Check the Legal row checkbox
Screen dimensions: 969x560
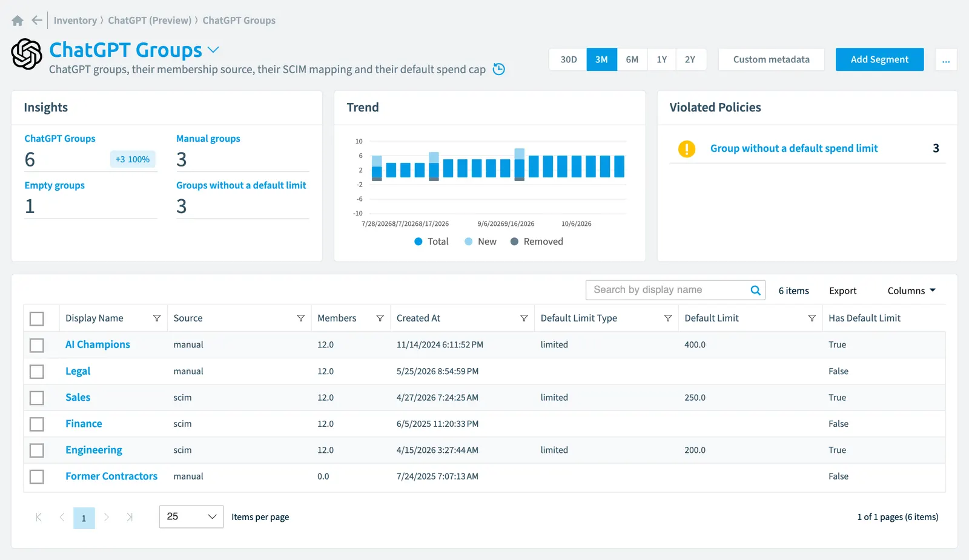coord(37,371)
